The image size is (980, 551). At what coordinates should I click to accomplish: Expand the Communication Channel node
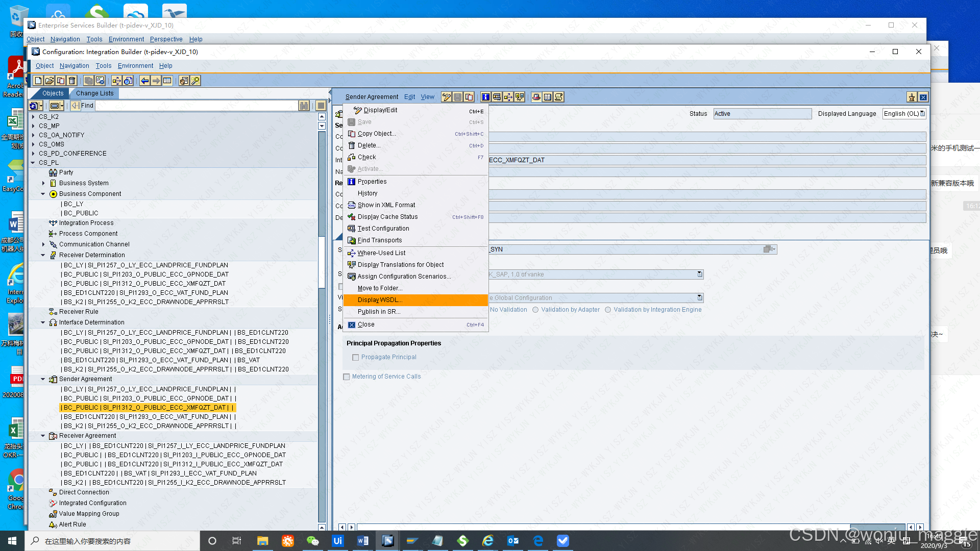point(43,244)
